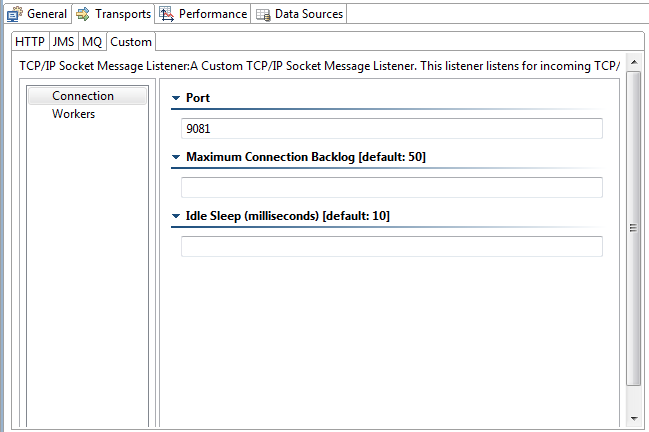
Task: Collapse the Idle Sleep section
Action: pyautogui.click(x=176, y=216)
